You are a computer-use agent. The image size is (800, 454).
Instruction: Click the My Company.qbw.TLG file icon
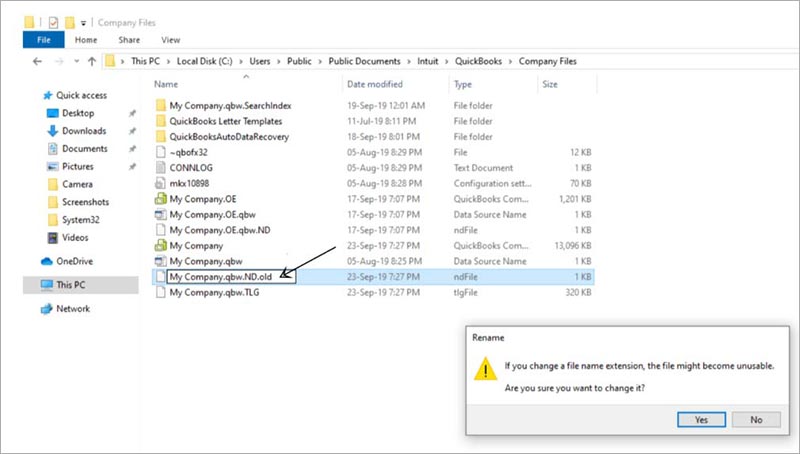click(x=161, y=292)
